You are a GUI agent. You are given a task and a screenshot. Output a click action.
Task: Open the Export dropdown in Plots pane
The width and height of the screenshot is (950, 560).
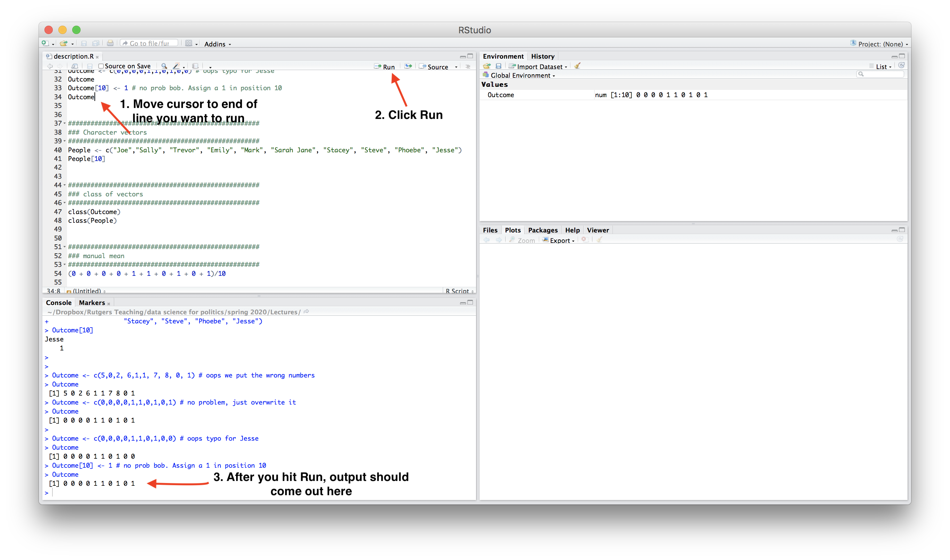[x=559, y=240]
